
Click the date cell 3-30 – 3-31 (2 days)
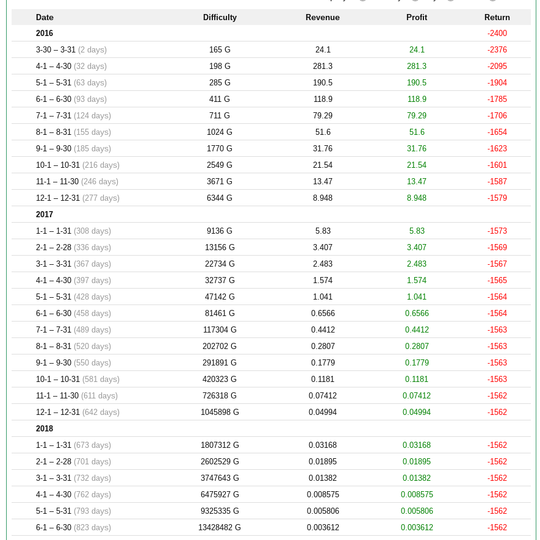(71, 50)
